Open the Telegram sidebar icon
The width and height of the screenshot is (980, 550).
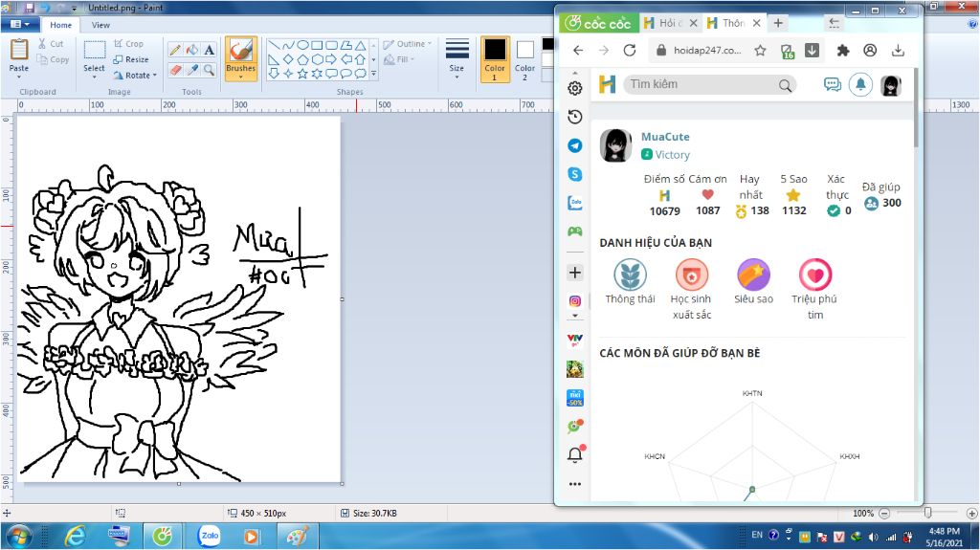[x=575, y=145]
